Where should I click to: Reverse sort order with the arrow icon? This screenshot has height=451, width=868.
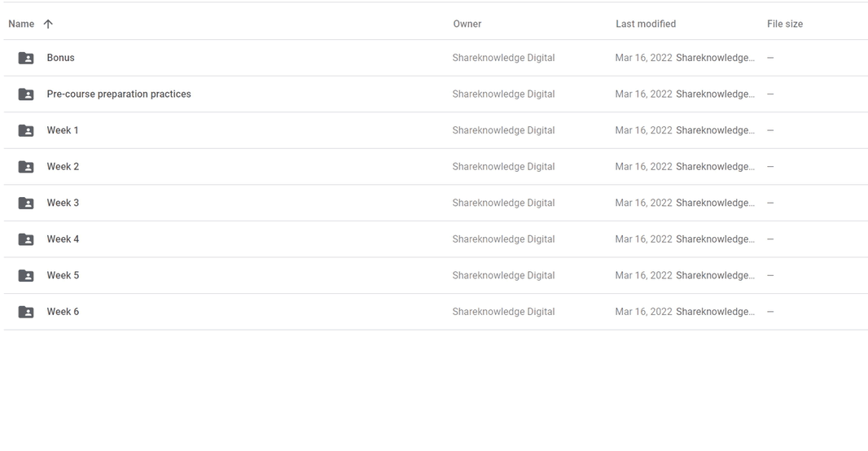[x=48, y=24]
